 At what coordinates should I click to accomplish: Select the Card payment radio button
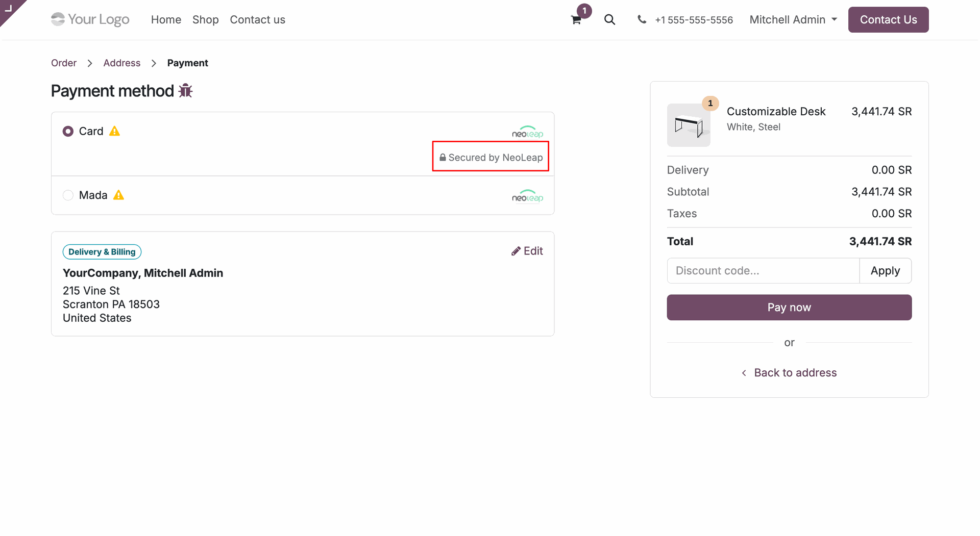[x=68, y=132]
